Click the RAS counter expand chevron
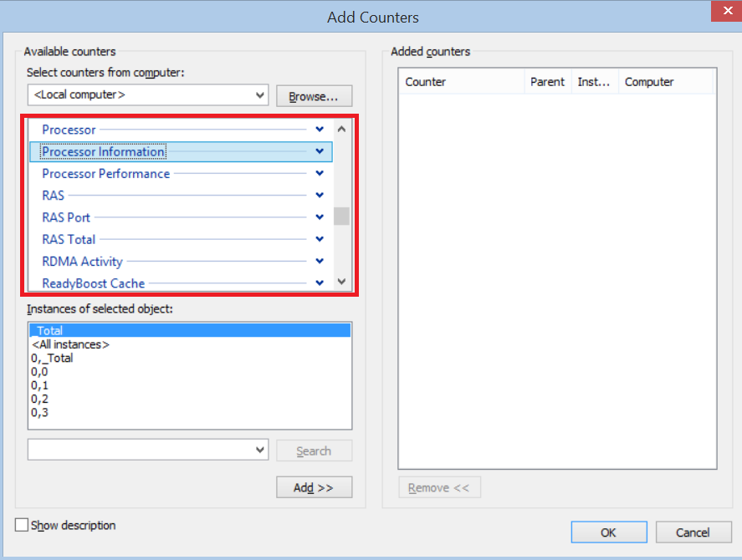The image size is (742, 560). [x=320, y=196]
